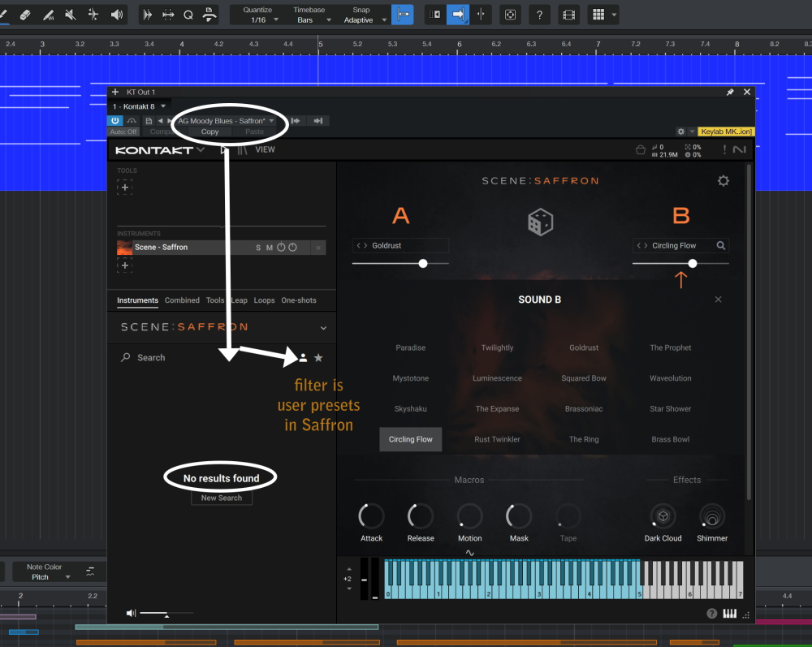812x647 pixels.
Task: Click the browser Search field
Action: click(207, 358)
